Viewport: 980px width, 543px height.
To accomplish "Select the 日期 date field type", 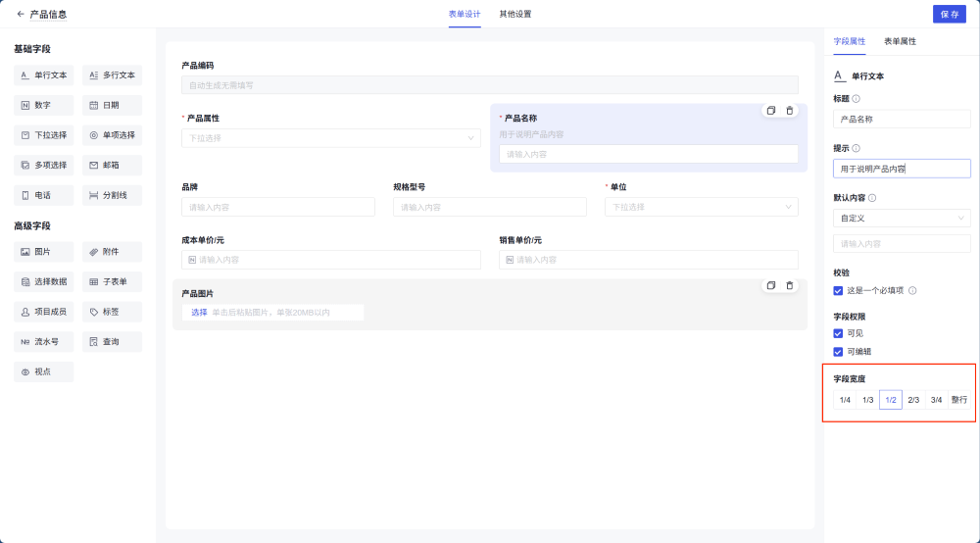I will click(112, 105).
